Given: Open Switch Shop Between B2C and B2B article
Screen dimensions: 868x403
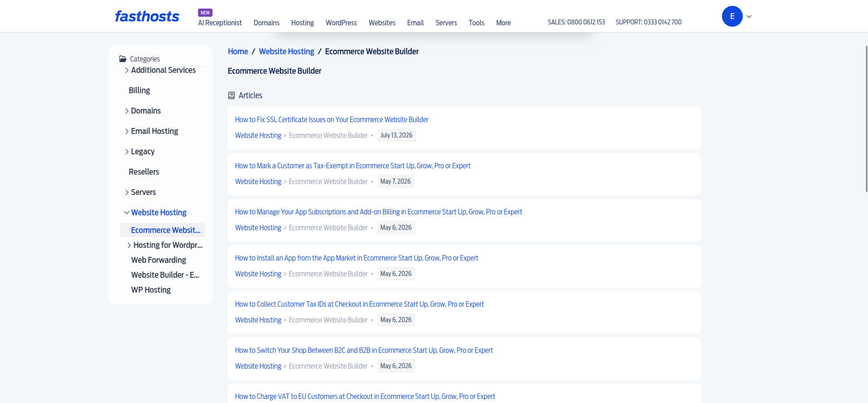Looking at the screenshot, I should click(364, 350).
